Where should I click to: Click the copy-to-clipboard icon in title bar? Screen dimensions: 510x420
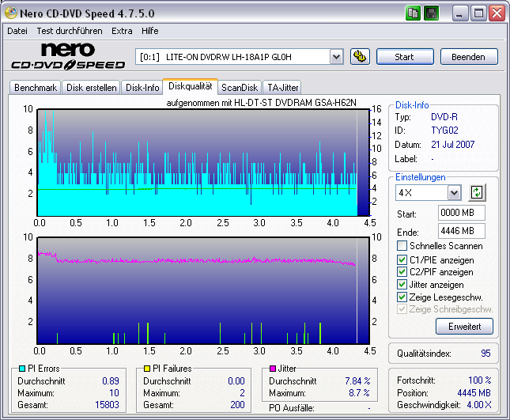[x=413, y=13]
